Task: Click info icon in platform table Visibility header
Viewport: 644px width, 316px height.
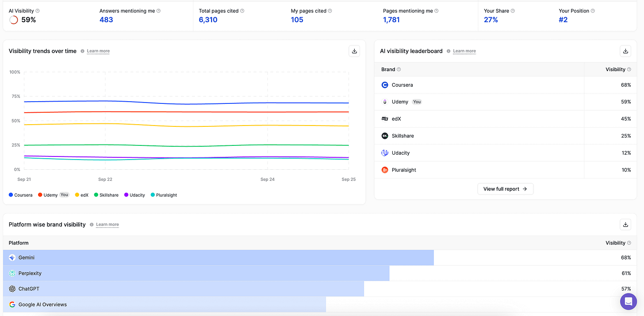Action: coord(629,243)
